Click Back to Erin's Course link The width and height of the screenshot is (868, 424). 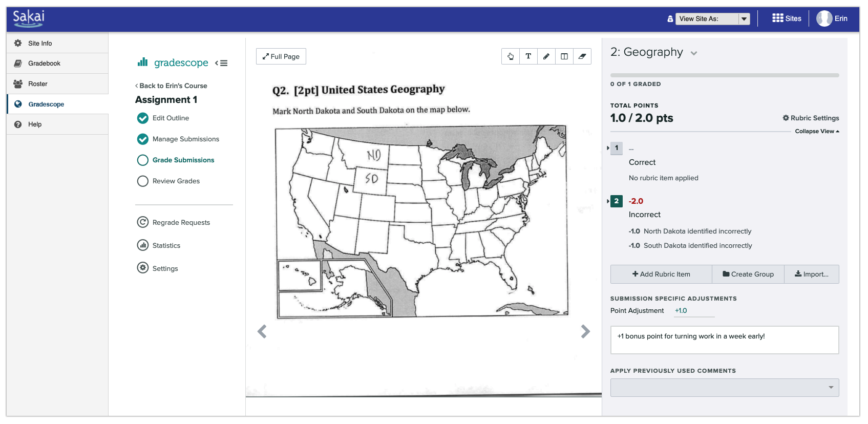tap(171, 86)
